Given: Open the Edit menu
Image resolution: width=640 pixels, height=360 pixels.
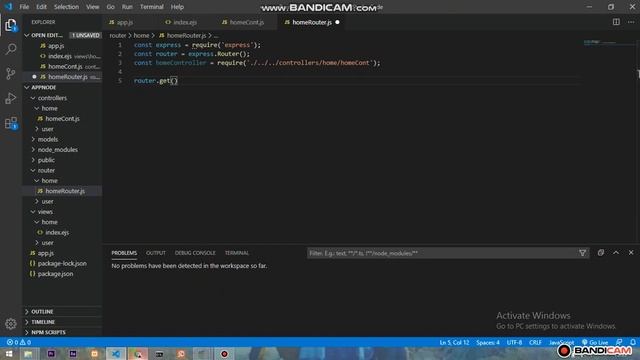Looking at the screenshot, I should click(x=41, y=7).
